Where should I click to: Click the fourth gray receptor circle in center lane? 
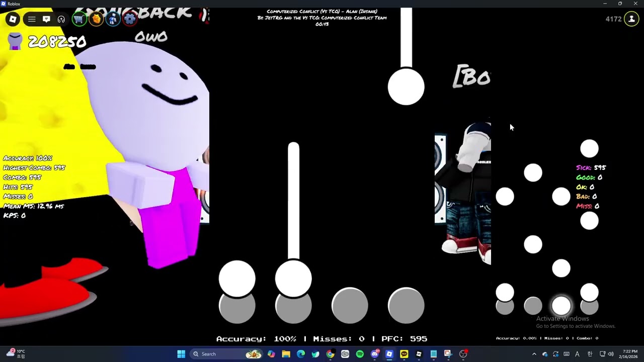(406, 306)
